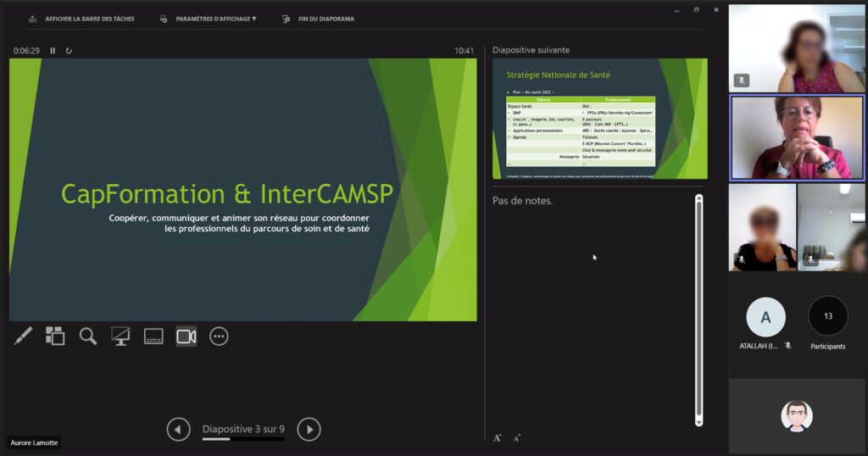Click Fin du diaporama
The image size is (868, 456).
[x=319, y=19]
